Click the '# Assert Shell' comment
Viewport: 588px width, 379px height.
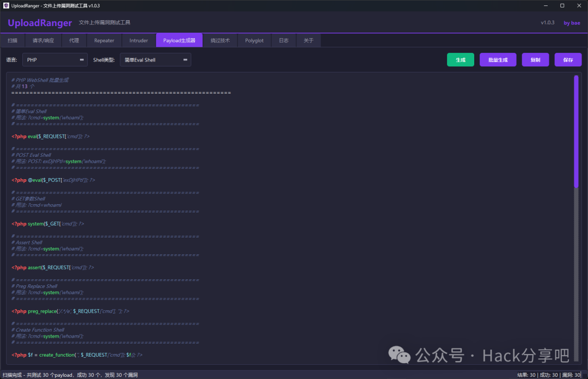[x=27, y=242]
